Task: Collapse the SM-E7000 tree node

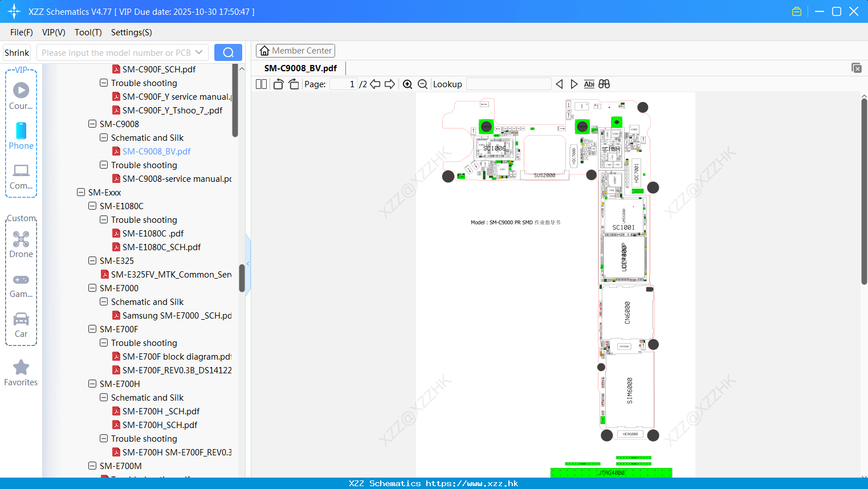Action: pyautogui.click(x=92, y=288)
